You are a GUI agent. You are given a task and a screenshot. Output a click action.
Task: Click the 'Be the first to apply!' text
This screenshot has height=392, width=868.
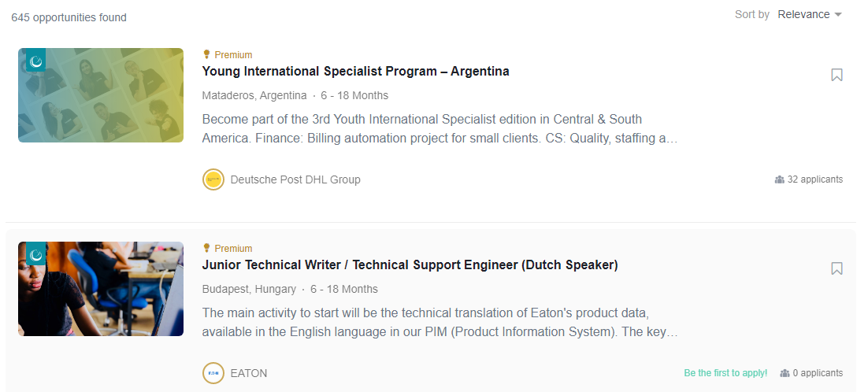[x=725, y=373]
